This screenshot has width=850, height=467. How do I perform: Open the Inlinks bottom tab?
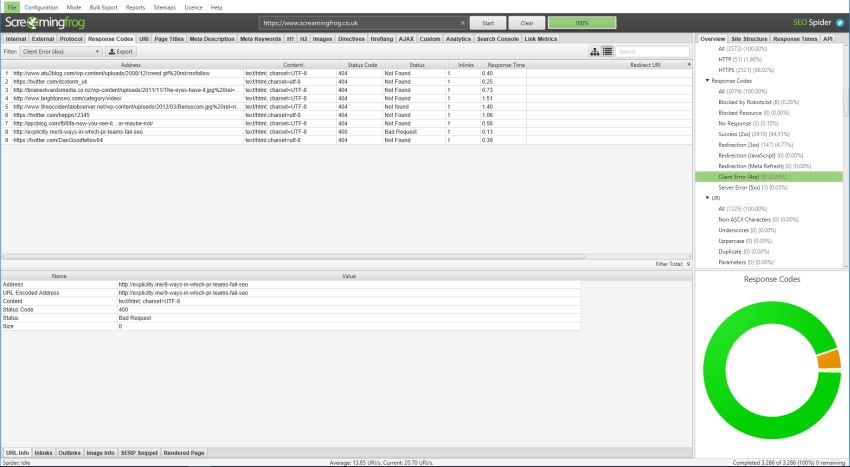coord(43,453)
